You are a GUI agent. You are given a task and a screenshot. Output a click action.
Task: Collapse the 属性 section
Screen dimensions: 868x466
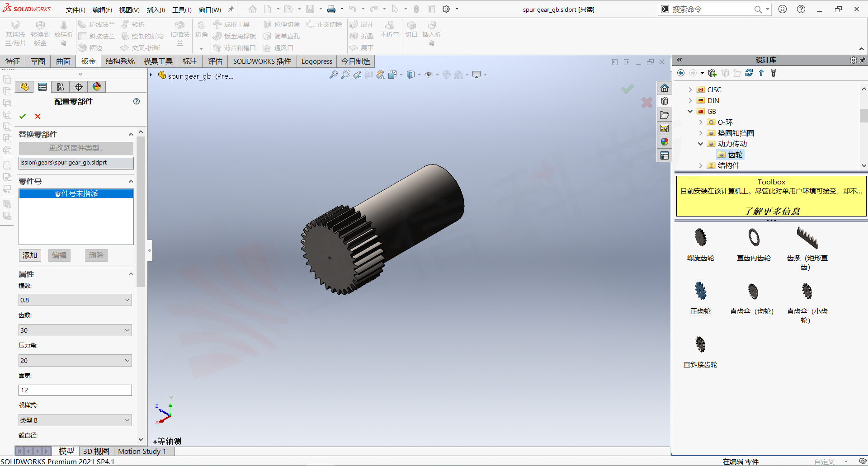tap(131, 274)
